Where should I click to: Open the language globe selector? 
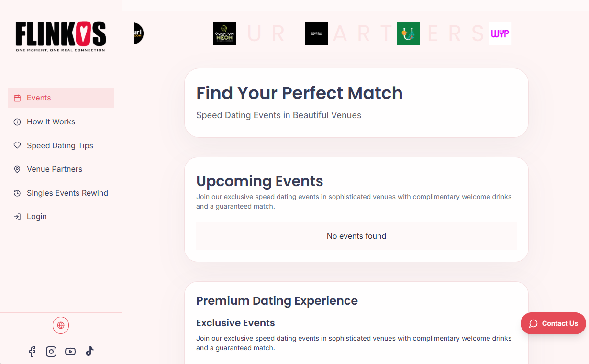60,325
